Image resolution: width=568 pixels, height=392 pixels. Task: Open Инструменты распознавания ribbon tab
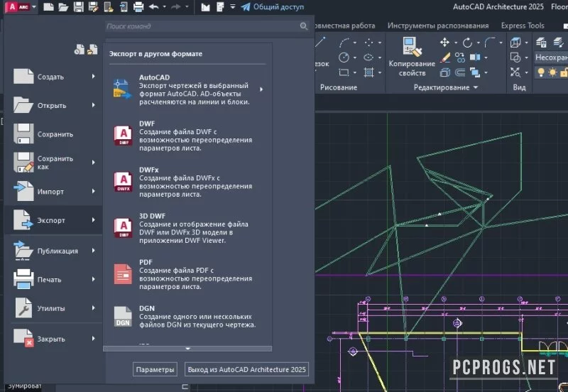438,26
